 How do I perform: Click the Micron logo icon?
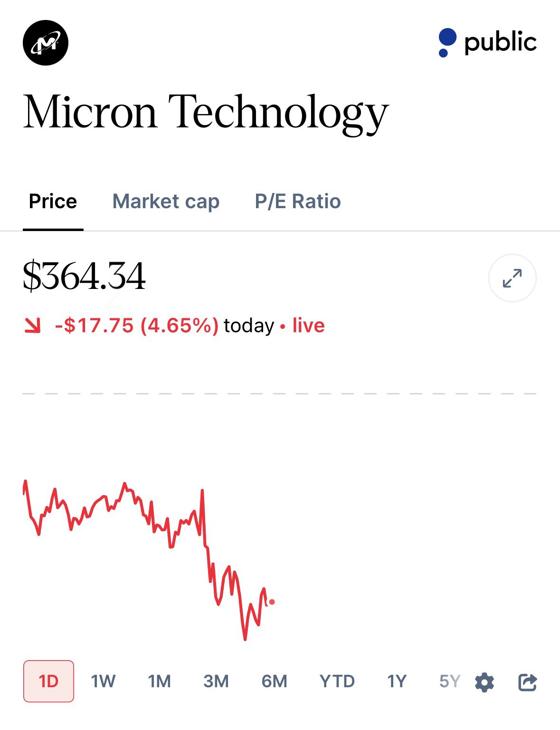[46, 43]
